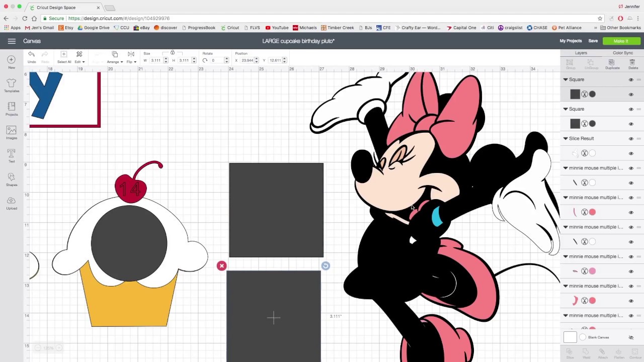This screenshot has height=362, width=644.
Task: Create a New project from sidebar
Action: [x=12, y=62]
